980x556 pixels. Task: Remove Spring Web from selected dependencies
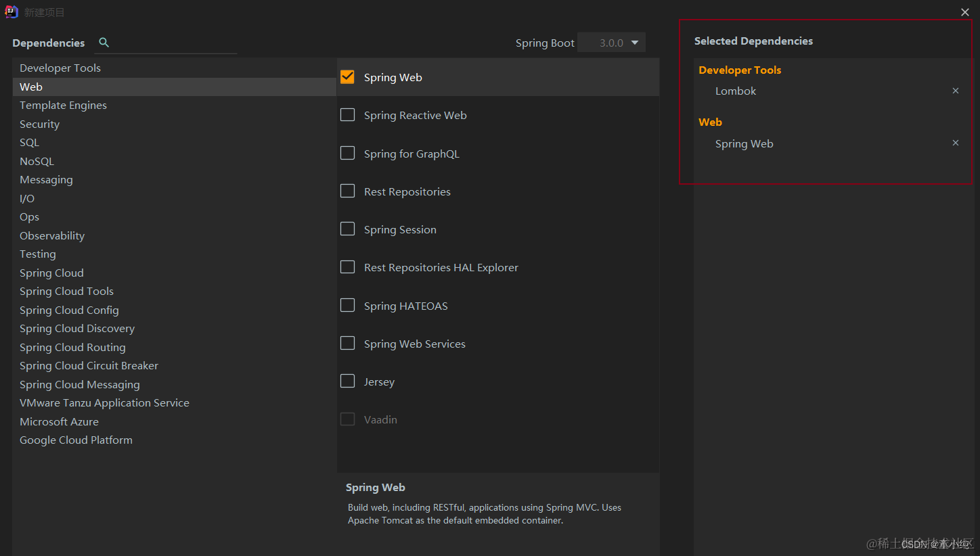(x=956, y=143)
